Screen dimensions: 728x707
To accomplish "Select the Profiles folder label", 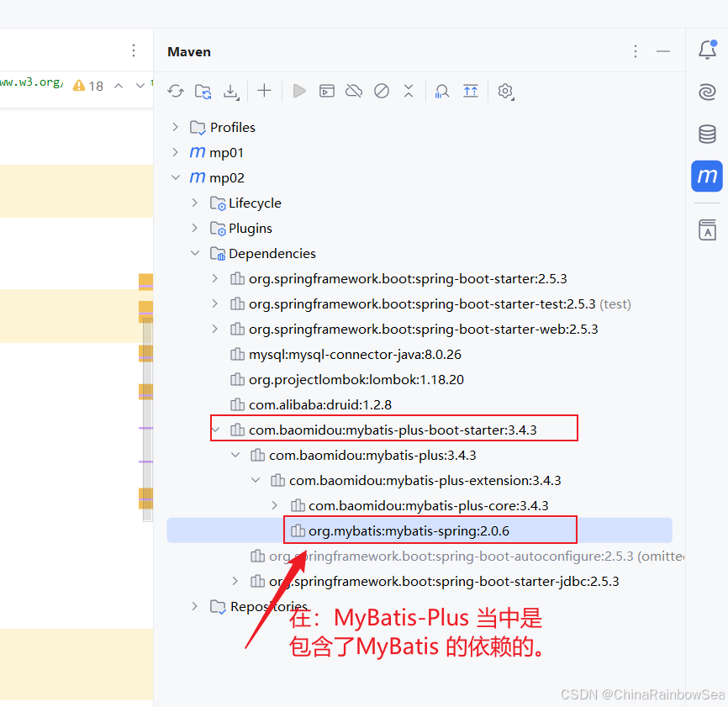I will (233, 127).
